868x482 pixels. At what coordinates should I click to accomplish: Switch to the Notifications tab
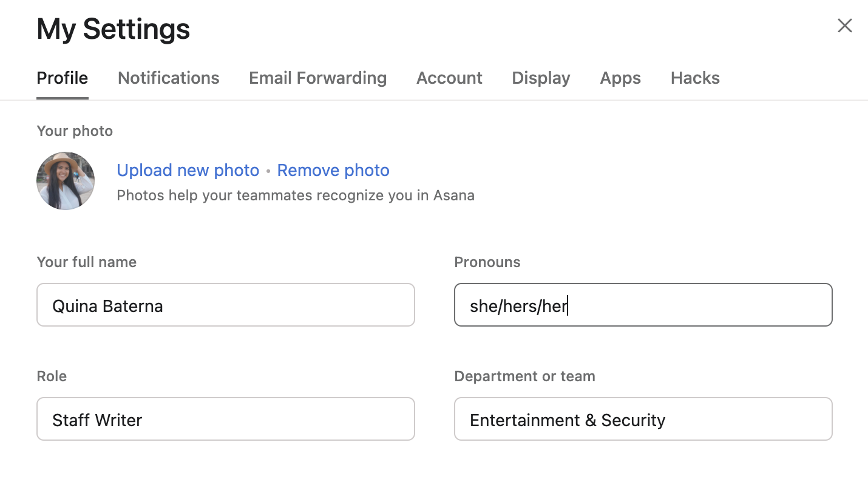coord(168,78)
